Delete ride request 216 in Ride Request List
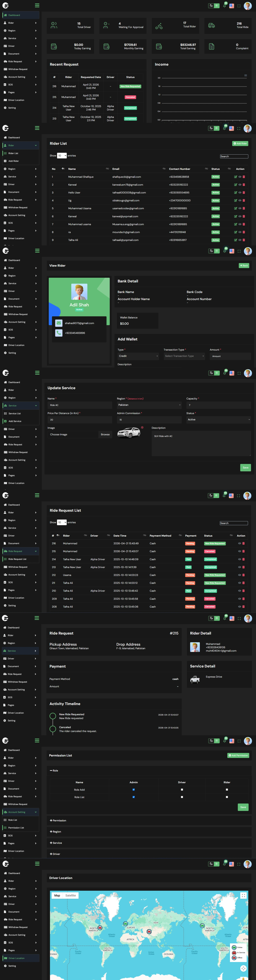The image size is (256, 980). (x=243, y=543)
